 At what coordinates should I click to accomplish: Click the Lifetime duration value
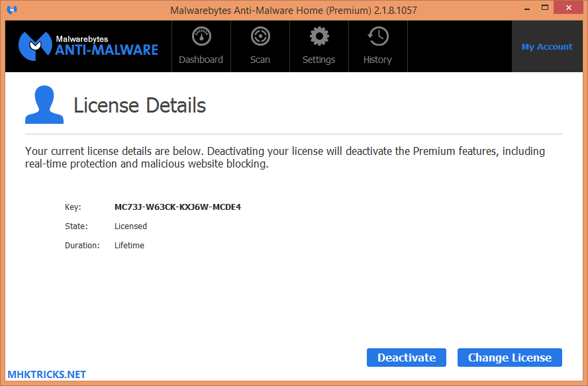[x=129, y=246]
